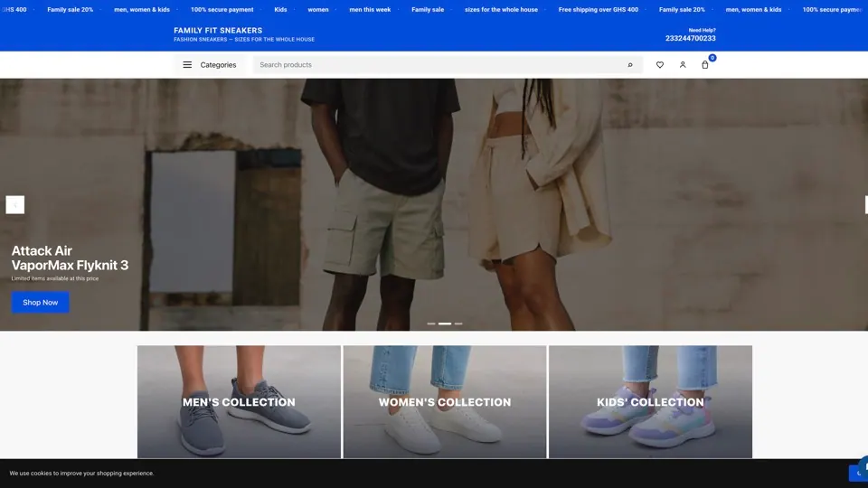Go to previous hero slide arrow
The height and width of the screenshot is (488, 868).
point(15,205)
